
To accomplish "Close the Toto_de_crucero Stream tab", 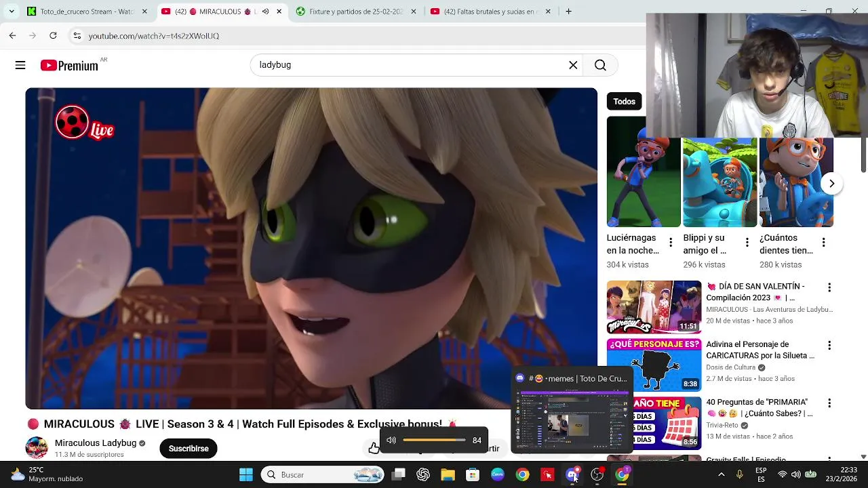I will [144, 12].
